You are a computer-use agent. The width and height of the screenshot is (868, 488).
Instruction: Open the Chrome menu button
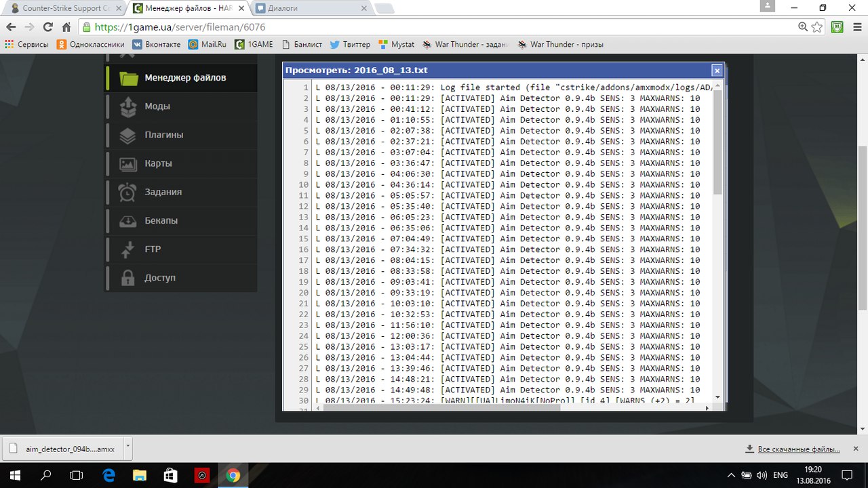856,27
